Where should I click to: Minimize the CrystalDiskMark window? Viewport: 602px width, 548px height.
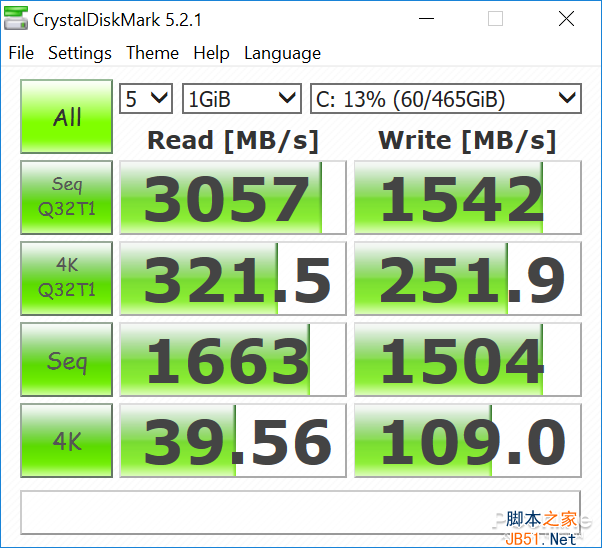426,18
